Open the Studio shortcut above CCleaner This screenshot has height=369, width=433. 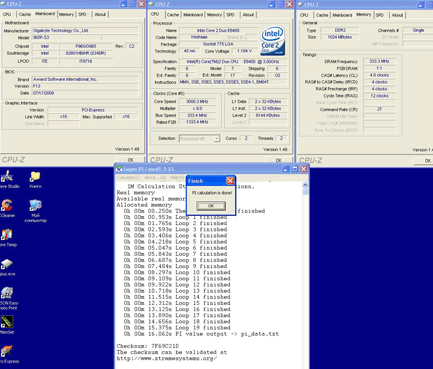8,179
